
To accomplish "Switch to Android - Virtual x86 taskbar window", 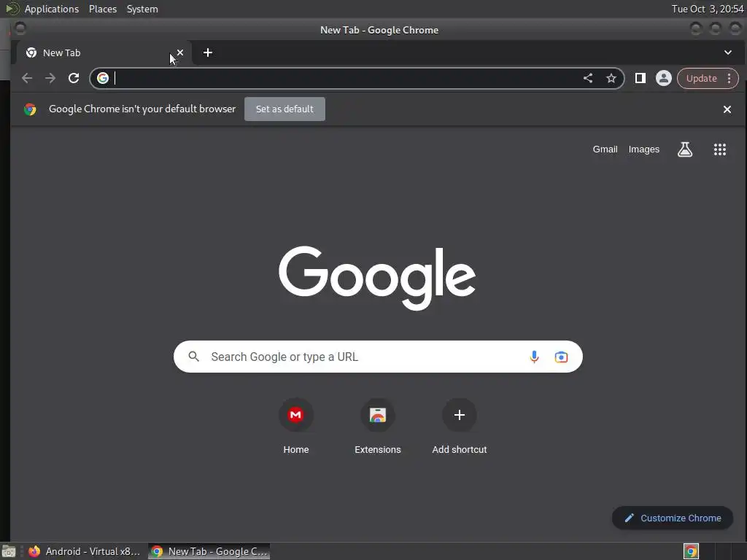I will [x=85, y=551].
